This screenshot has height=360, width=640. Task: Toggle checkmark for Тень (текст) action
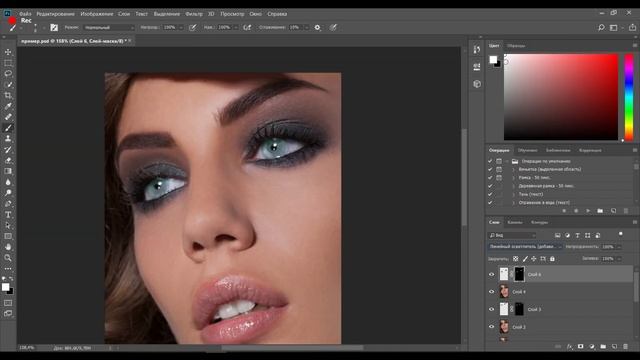(x=490, y=194)
